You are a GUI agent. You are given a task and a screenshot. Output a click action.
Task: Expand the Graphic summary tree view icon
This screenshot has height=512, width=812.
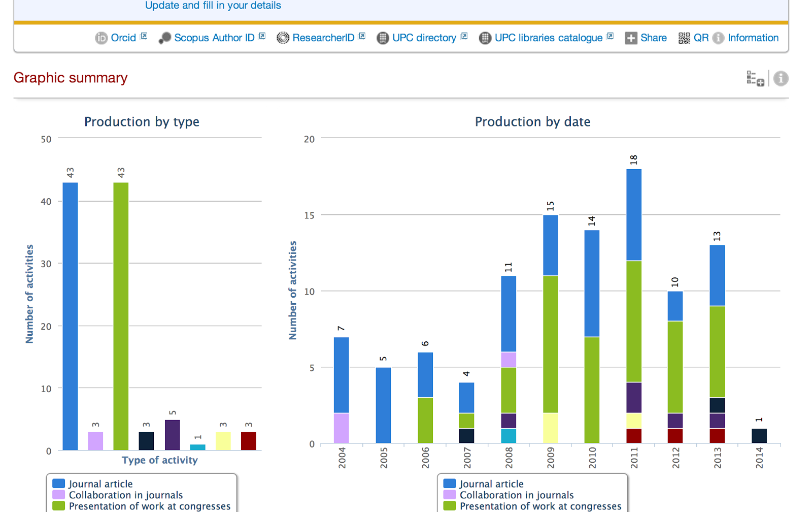click(755, 79)
